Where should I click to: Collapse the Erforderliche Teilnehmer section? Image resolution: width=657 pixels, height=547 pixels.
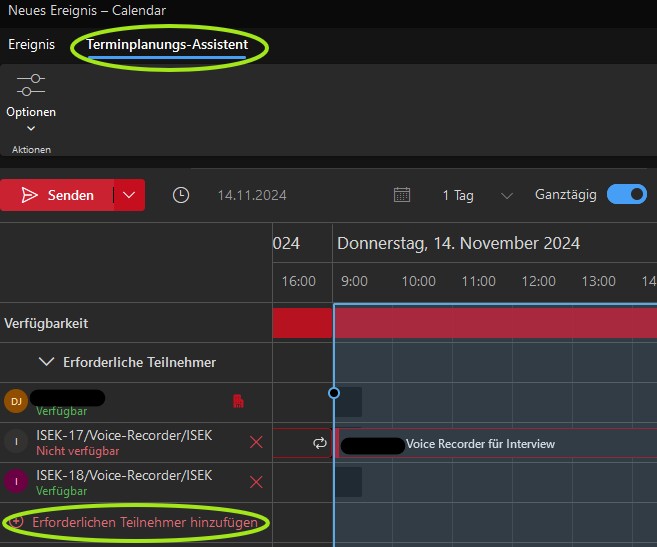[45, 362]
